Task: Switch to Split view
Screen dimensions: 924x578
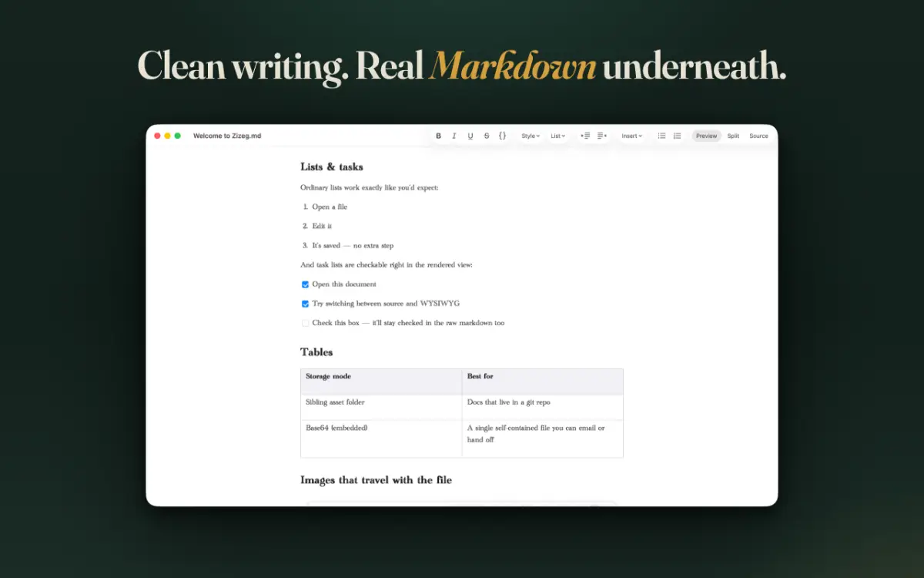Action: (x=733, y=136)
